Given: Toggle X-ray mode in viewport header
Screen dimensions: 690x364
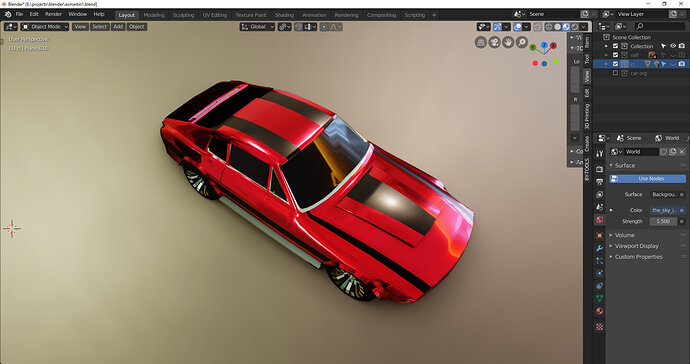Looking at the screenshot, I should (537, 27).
